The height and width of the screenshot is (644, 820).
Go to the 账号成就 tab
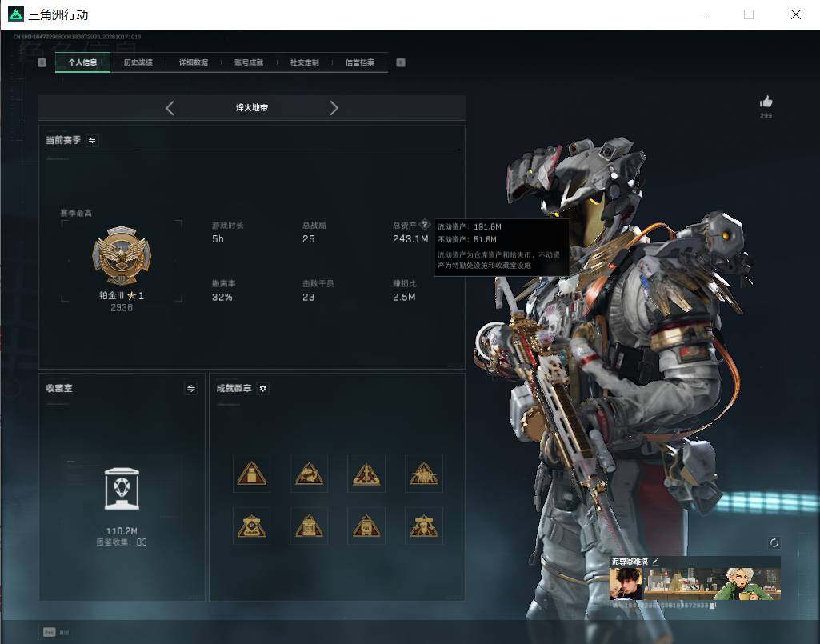tap(249, 62)
